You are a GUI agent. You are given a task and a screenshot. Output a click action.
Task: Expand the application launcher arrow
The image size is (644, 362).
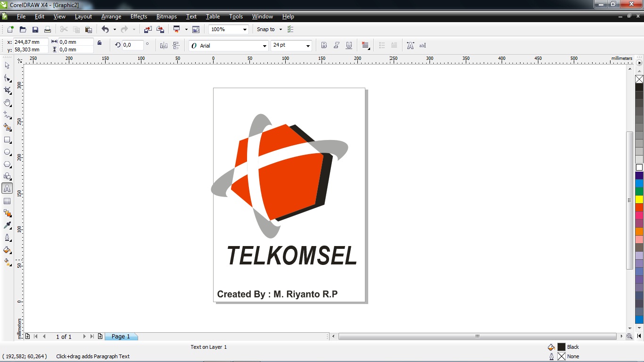(x=186, y=29)
